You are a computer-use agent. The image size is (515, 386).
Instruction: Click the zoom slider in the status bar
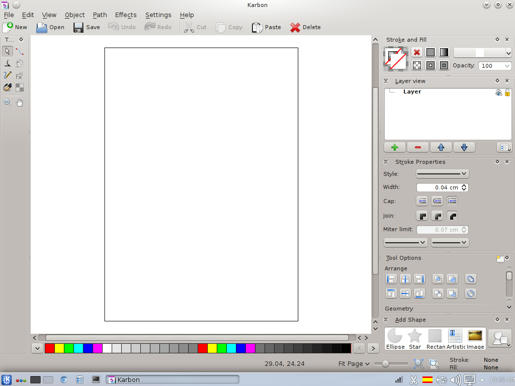[391, 364]
